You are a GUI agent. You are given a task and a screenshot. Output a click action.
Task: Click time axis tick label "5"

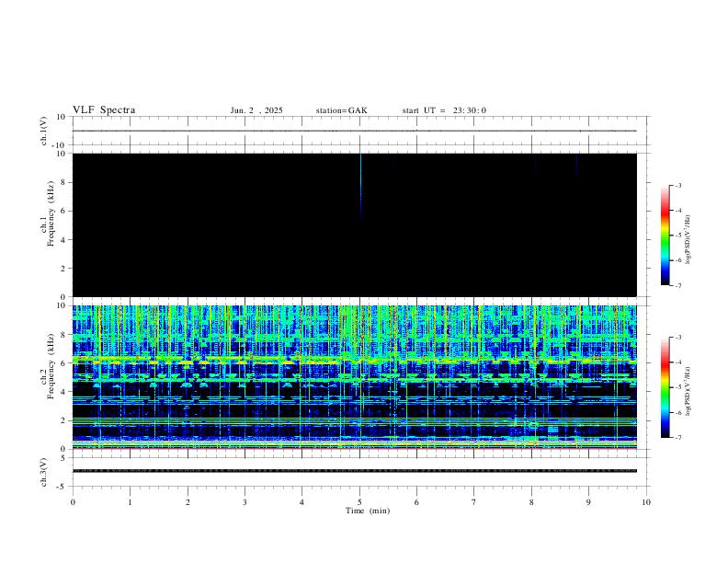pos(359,502)
